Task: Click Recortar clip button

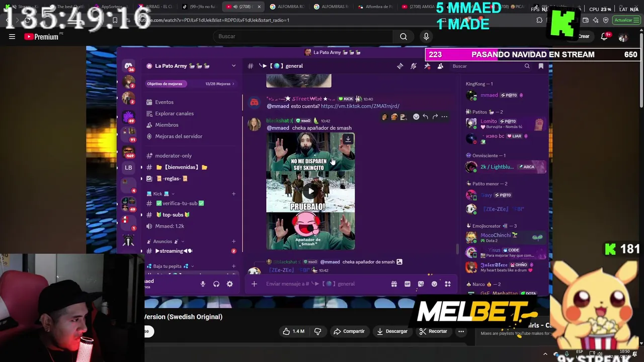Action: (x=433, y=331)
